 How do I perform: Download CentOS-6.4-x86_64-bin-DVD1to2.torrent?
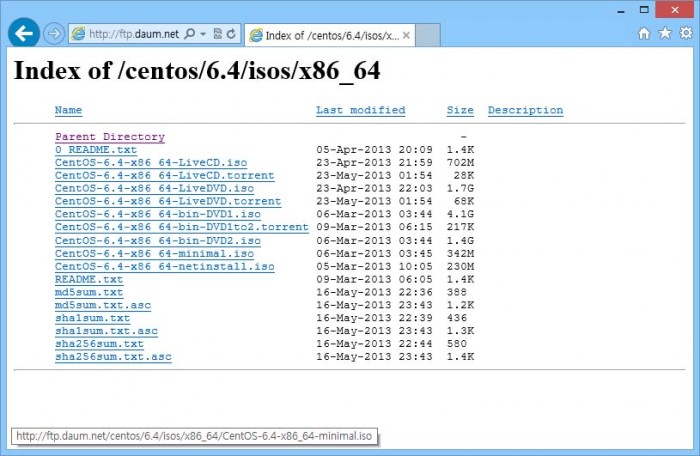tap(182, 227)
